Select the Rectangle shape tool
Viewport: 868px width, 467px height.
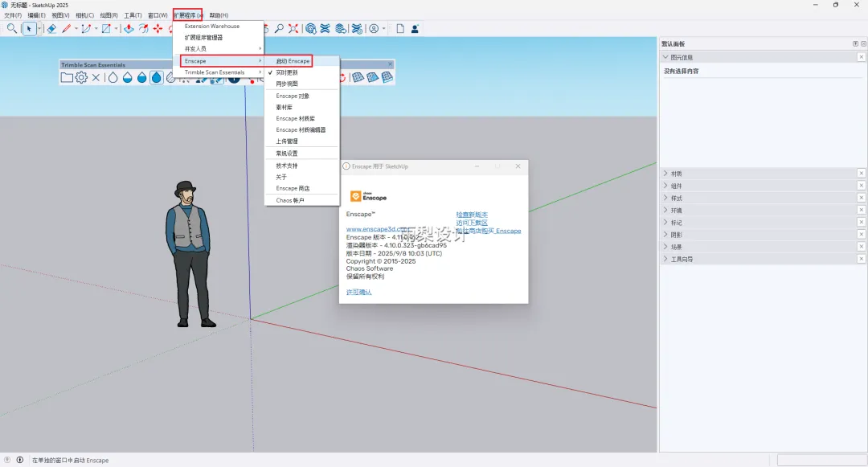pos(106,29)
